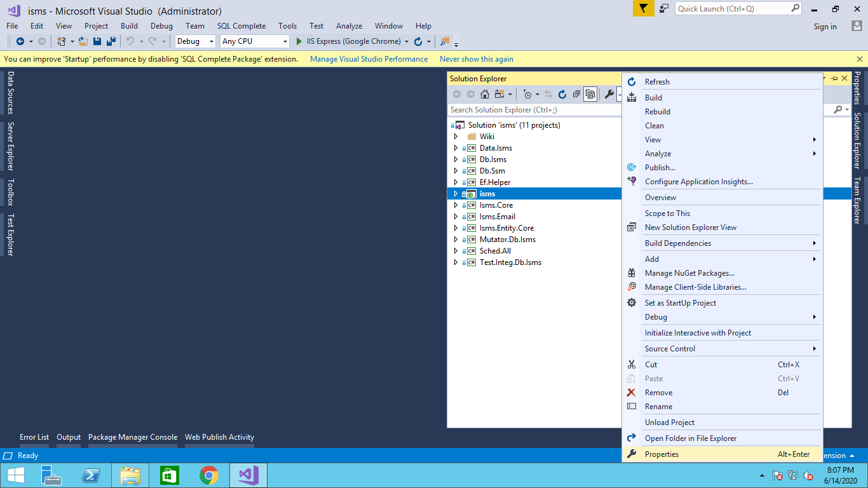Choose Manage NuGet Packages from context menu

click(722, 273)
